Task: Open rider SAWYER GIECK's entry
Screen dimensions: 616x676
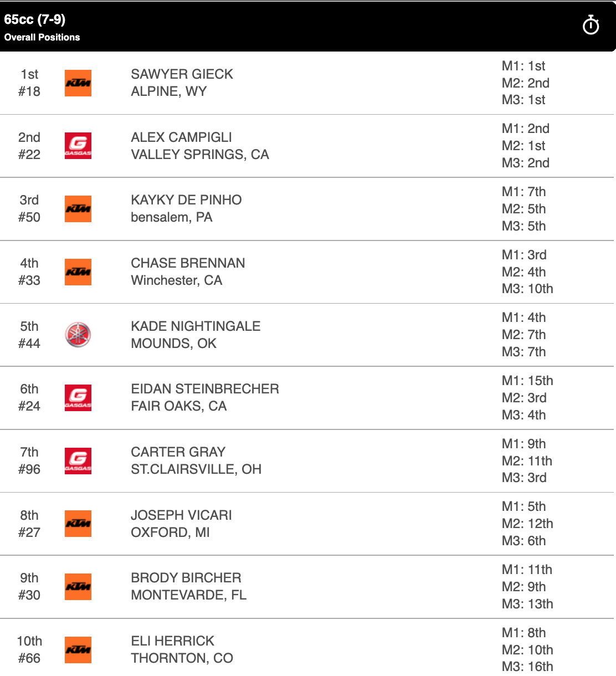Action: pyautogui.click(x=182, y=74)
